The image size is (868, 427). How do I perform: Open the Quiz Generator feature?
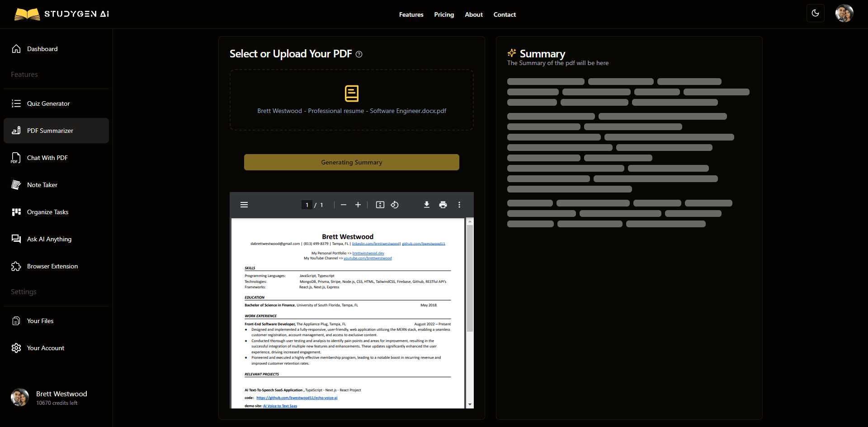click(x=48, y=103)
